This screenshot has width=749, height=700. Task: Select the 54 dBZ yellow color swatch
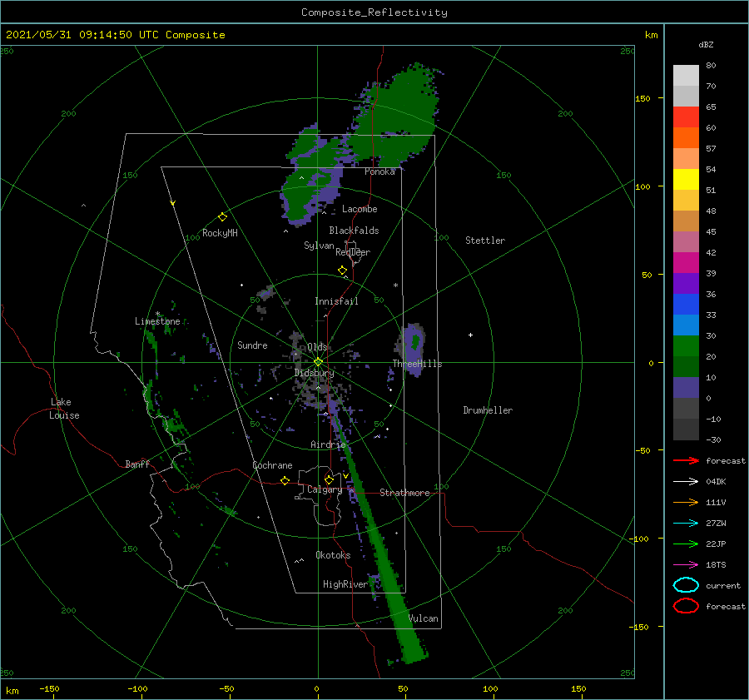[686, 179]
